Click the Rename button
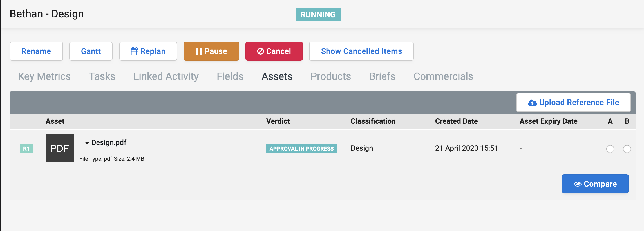Viewport: 644px width, 231px height. (x=36, y=51)
